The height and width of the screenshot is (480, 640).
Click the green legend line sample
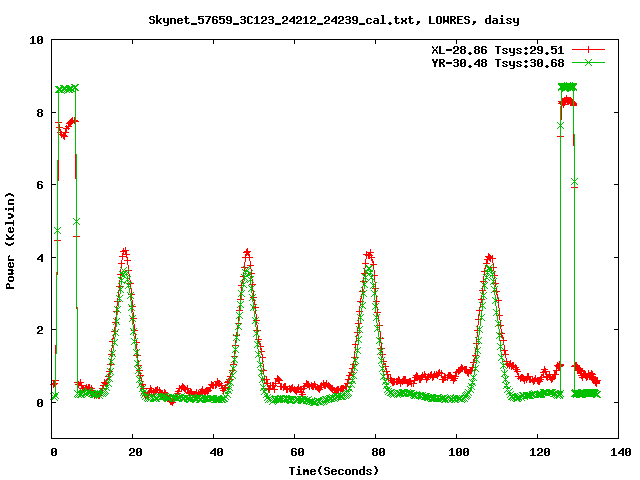(x=588, y=63)
